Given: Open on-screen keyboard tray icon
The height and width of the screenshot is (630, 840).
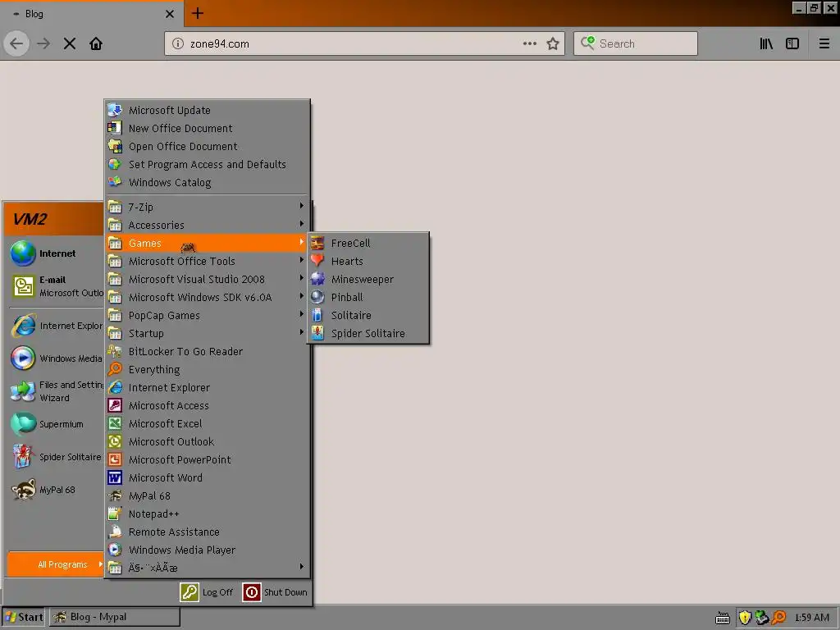Looking at the screenshot, I should tap(723, 618).
